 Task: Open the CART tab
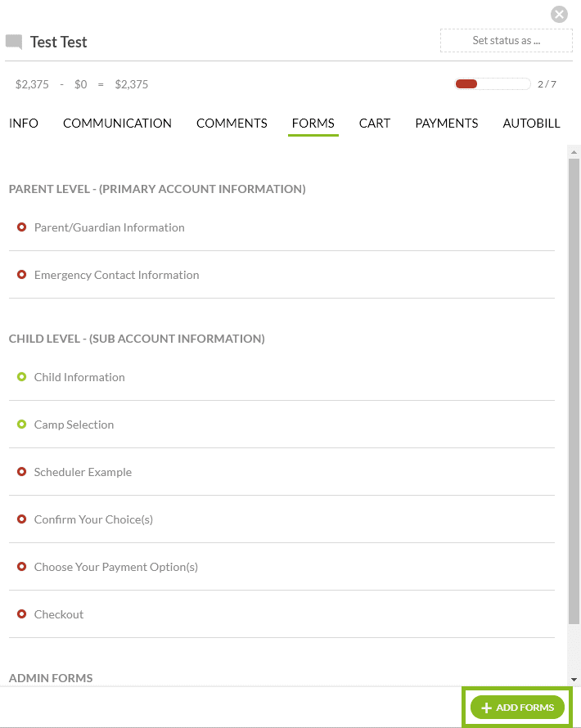[375, 124]
